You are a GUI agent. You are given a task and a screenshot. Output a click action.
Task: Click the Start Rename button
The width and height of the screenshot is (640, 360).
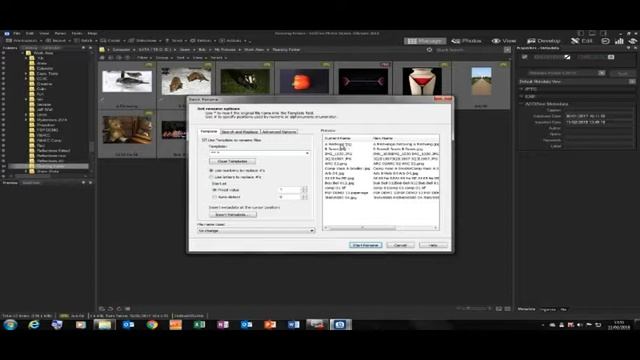[x=366, y=245]
